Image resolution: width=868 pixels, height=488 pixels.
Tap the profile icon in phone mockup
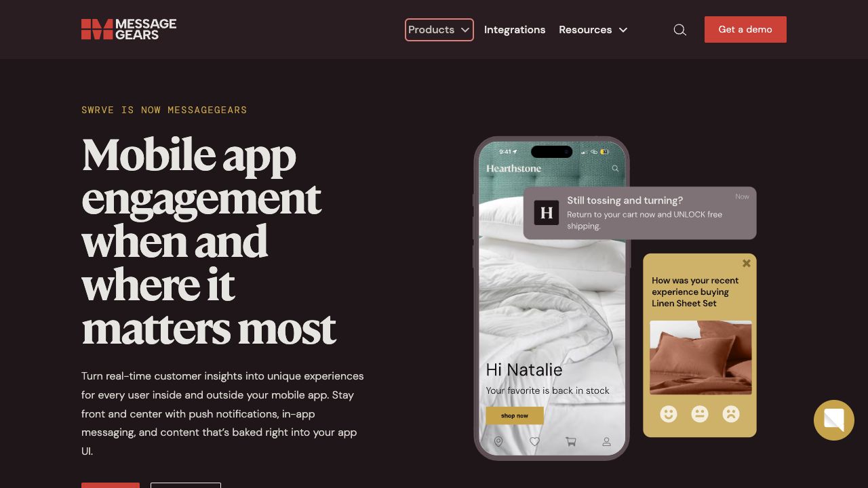(607, 442)
